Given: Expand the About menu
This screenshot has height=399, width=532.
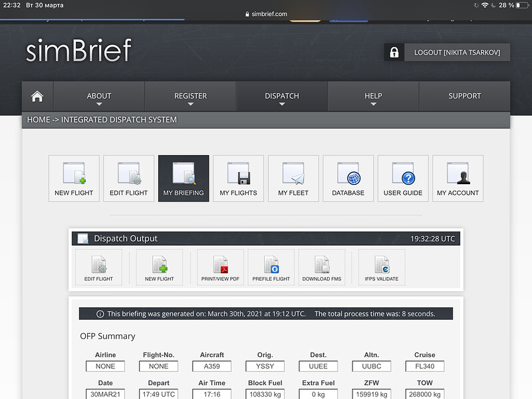Looking at the screenshot, I should point(99,96).
